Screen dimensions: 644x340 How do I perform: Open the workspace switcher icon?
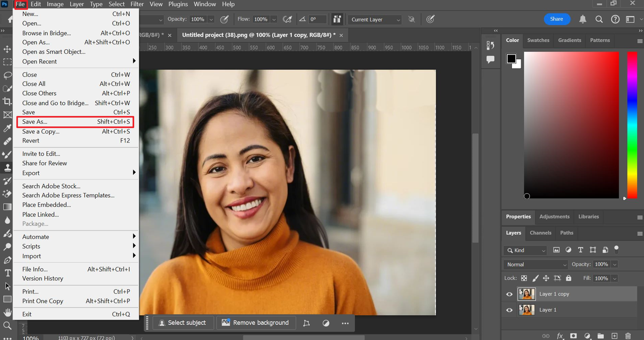point(630,19)
